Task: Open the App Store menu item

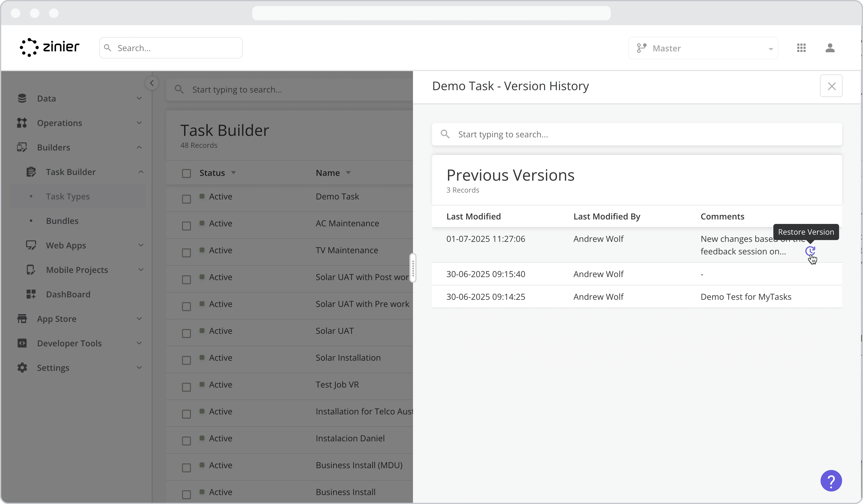Action: coord(57,319)
